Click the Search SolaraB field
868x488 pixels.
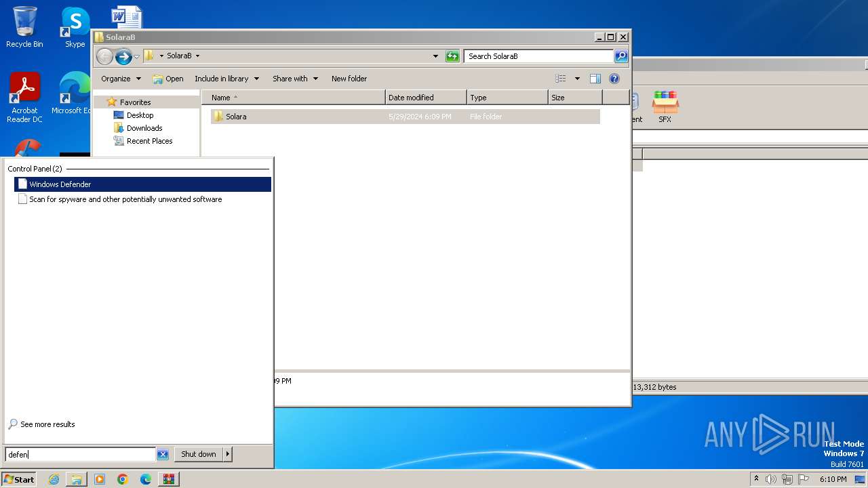pyautogui.click(x=539, y=56)
